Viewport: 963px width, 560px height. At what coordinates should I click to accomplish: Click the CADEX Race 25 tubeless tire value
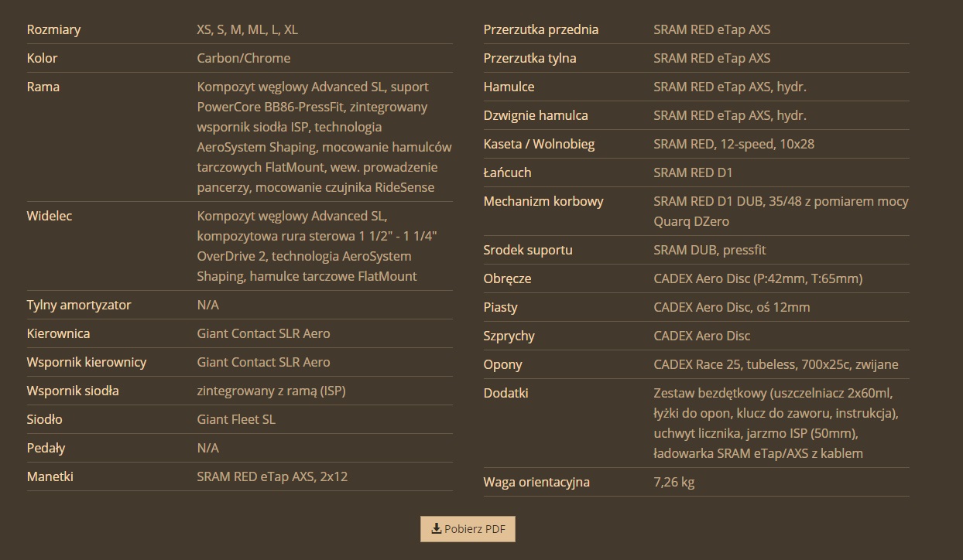pyautogui.click(x=776, y=364)
